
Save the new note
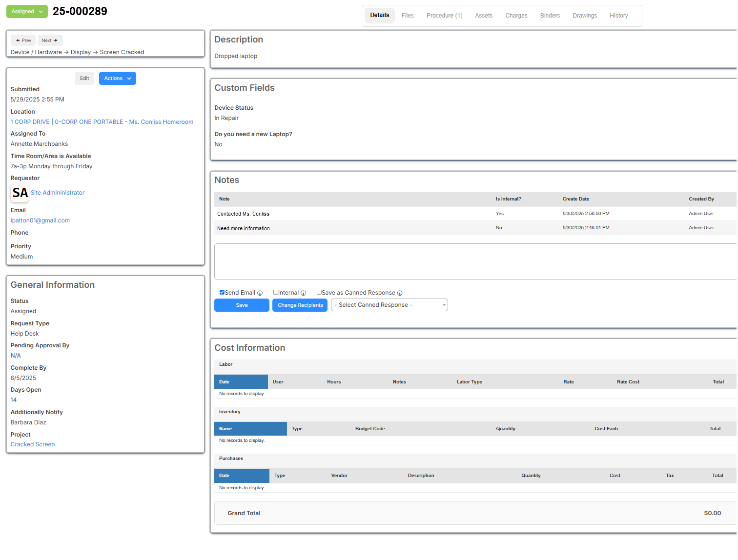[x=242, y=305]
